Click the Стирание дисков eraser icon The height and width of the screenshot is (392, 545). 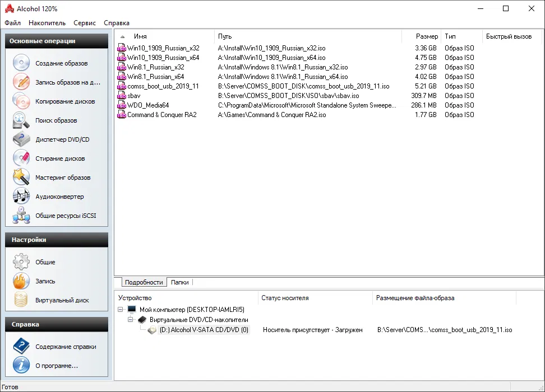pos(21,158)
